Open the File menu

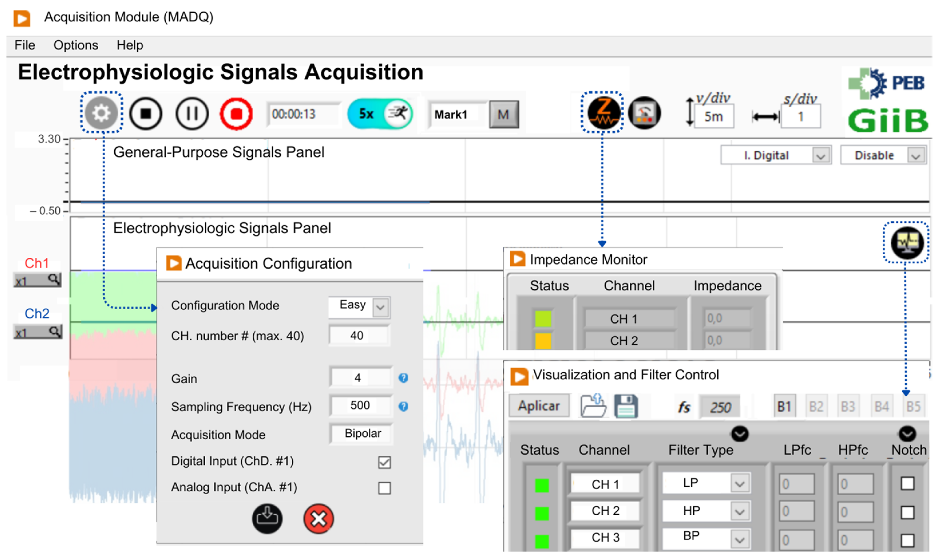click(25, 45)
